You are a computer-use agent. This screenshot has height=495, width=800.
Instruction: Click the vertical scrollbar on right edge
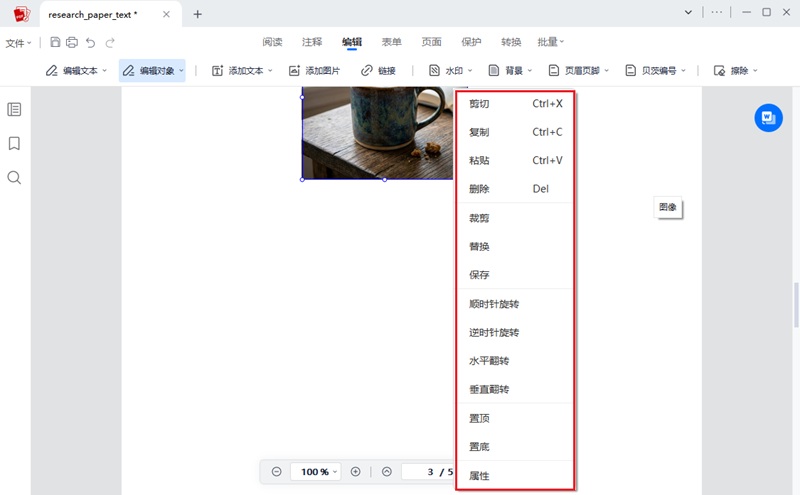(796, 305)
